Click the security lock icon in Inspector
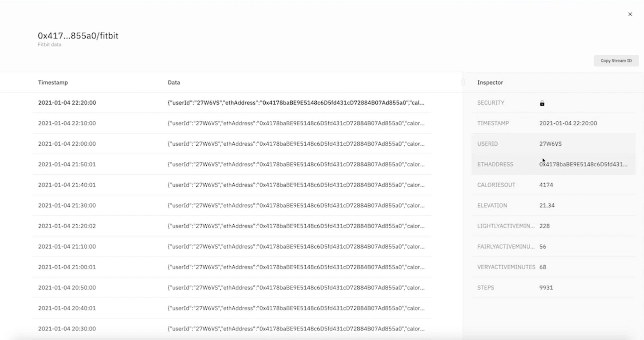The height and width of the screenshot is (340, 644). pos(542,103)
